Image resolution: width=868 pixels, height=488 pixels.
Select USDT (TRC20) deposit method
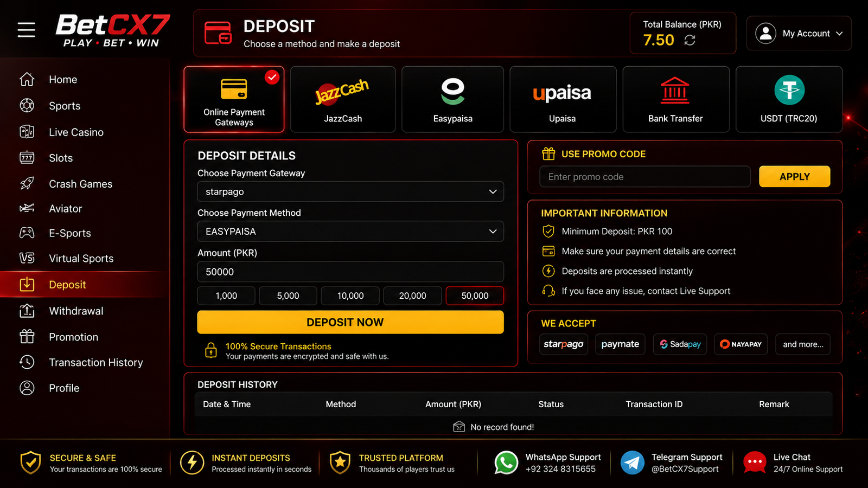pos(789,99)
